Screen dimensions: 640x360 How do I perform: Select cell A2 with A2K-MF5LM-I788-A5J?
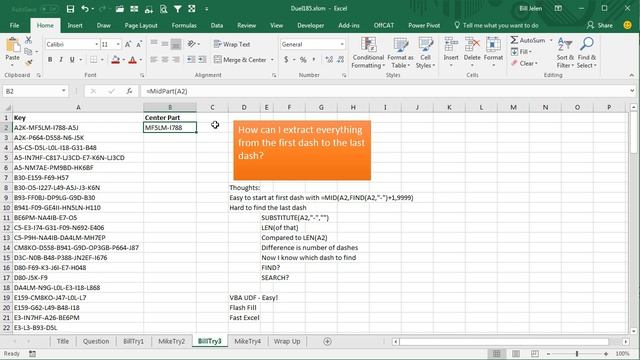[78, 128]
